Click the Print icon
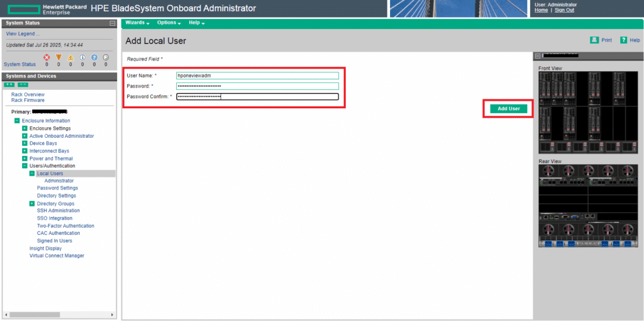 point(594,40)
